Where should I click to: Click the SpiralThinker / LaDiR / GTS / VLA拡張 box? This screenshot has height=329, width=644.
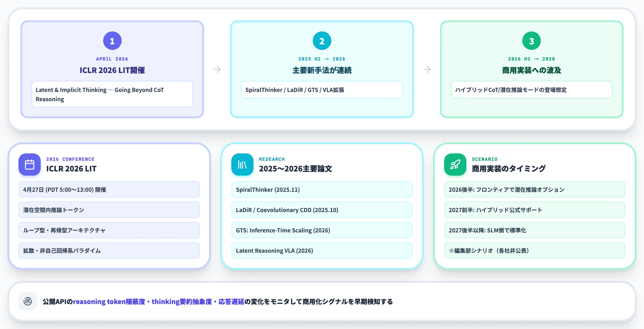click(322, 90)
